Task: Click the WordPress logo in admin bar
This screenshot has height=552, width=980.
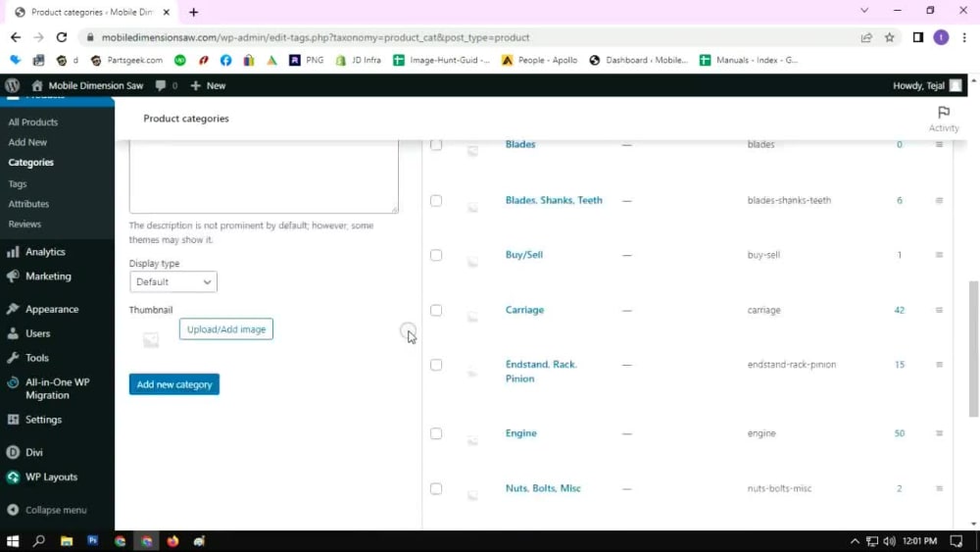Action: tap(13, 85)
